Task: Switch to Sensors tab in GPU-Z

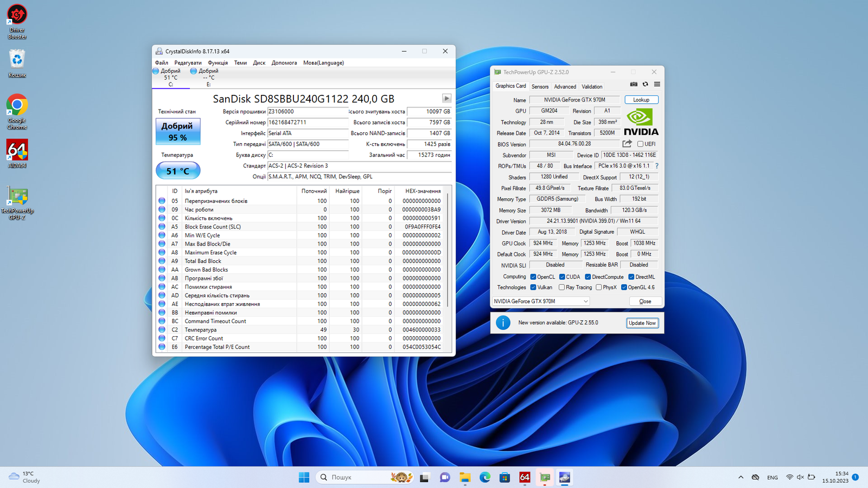Action: (540, 87)
